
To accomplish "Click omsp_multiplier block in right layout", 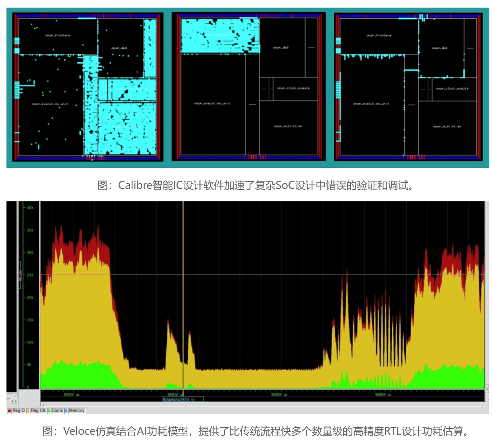I will click(447, 126).
